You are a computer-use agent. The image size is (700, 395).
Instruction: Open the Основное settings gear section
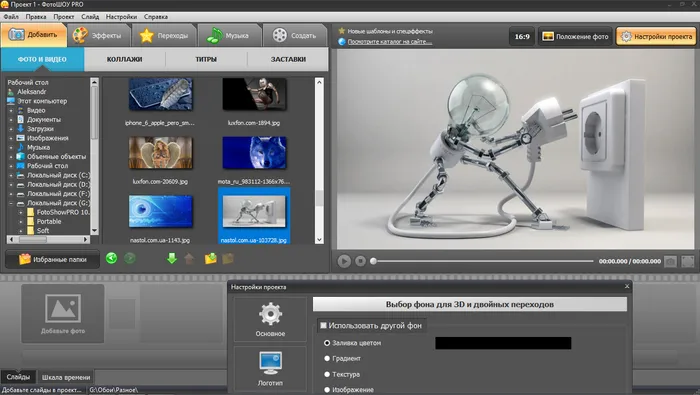tap(270, 319)
